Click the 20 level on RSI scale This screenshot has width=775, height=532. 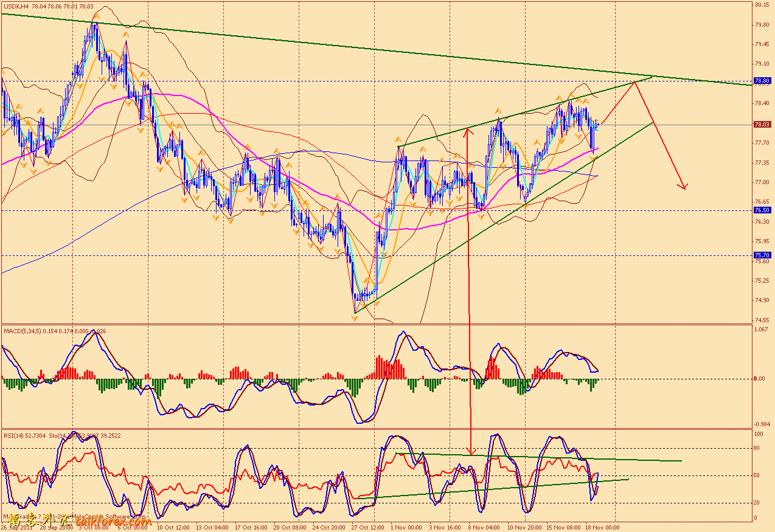pyautogui.click(x=757, y=502)
